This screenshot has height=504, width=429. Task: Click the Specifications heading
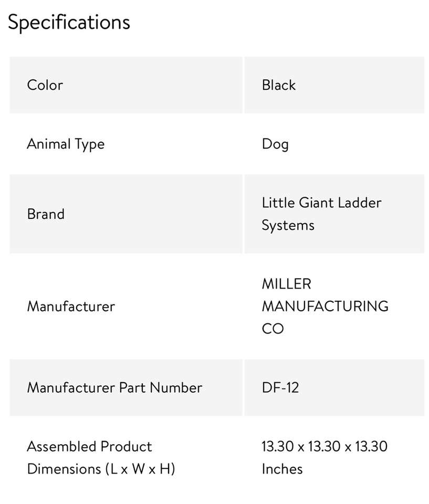point(69,23)
